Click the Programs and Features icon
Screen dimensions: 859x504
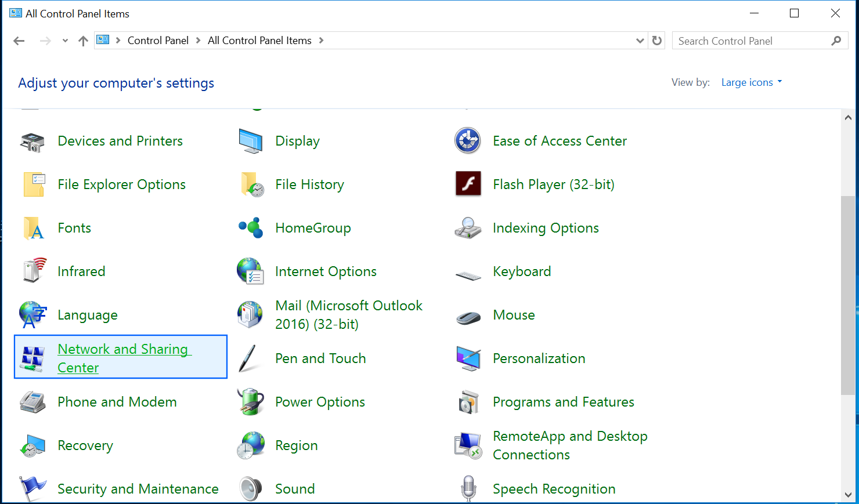coord(468,402)
